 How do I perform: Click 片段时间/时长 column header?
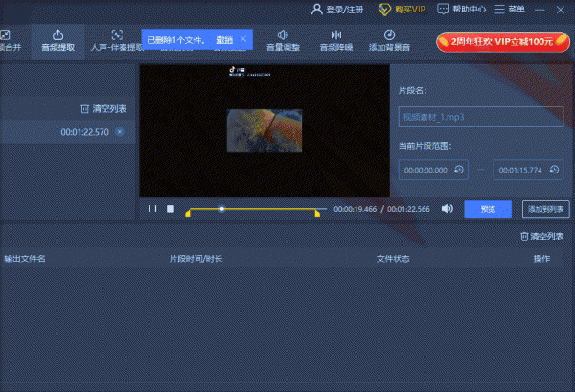pos(195,259)
